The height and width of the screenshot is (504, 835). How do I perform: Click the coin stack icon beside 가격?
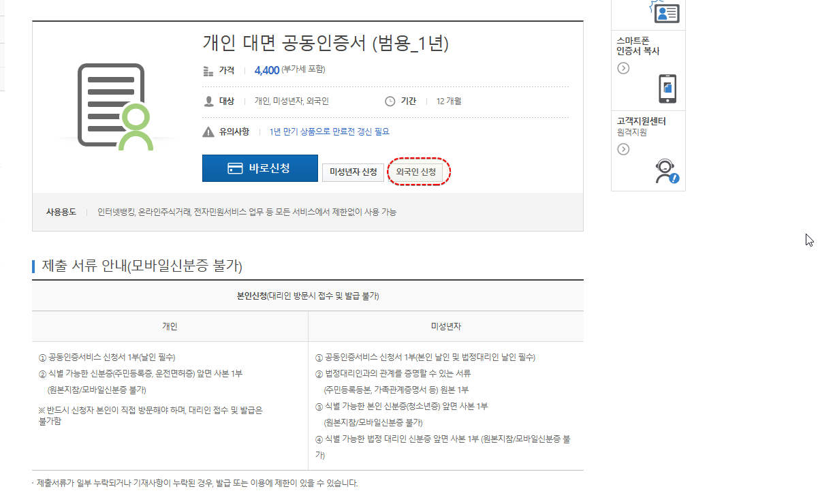tap(208, 71)
